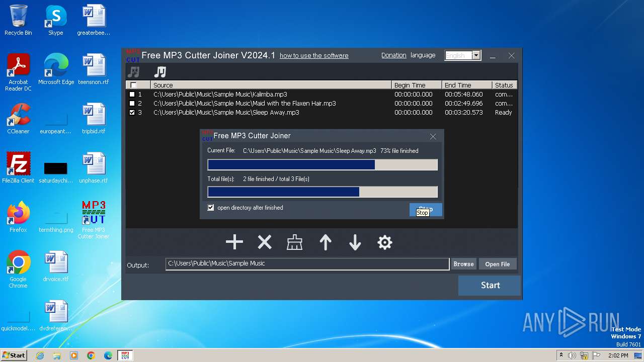644x362 pixels.
Task: Launch FileZilla Client from the desktop
Action: [x=18, y=168]
